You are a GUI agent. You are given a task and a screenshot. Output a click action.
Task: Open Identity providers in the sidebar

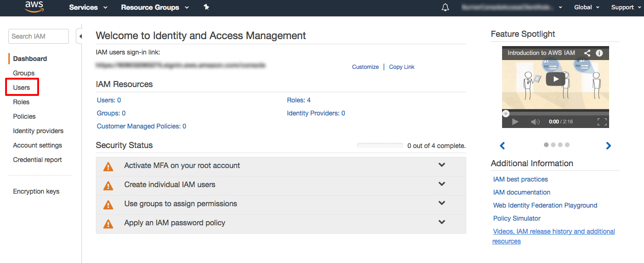[38, 131]
